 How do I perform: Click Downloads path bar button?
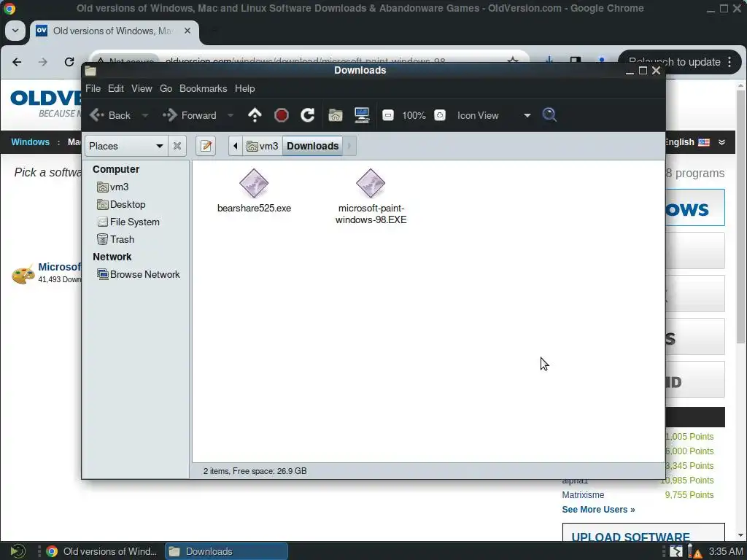point(312,146)
